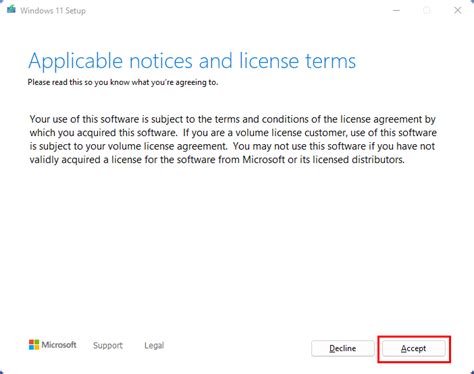The width and height of the screenshot is (474, 374).
Task: Click the 'Please read this so you know' line
Action: pyautogui.click(x=123, y=82)
